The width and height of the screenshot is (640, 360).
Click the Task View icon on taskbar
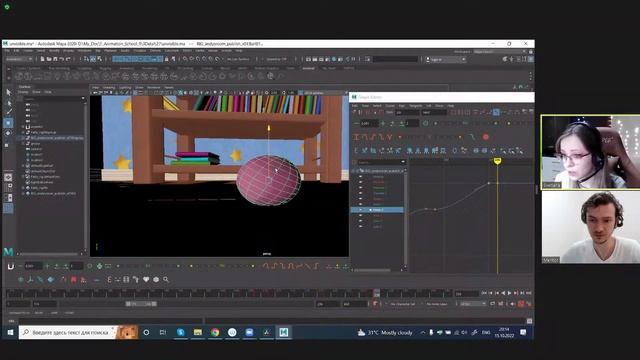click(x=162, y=332)
